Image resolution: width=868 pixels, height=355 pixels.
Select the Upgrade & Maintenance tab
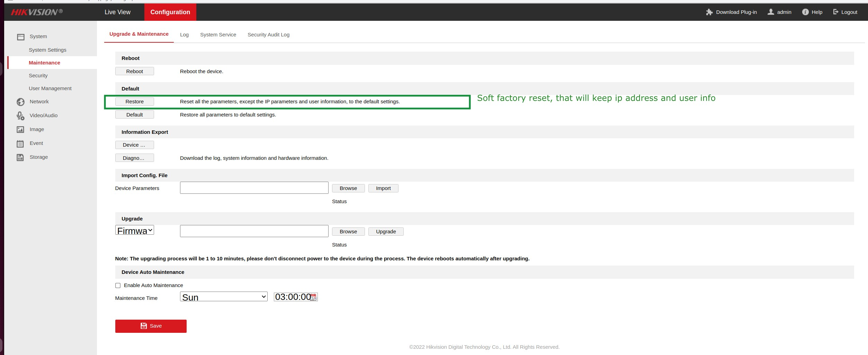pyautogui.click(x=139, y=34)
